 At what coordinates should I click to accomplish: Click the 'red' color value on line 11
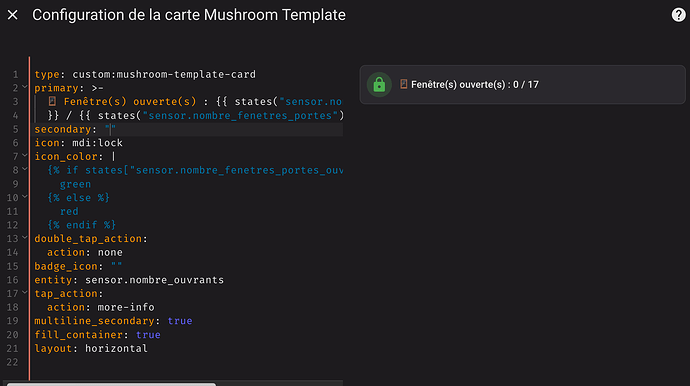pos(69,212)
